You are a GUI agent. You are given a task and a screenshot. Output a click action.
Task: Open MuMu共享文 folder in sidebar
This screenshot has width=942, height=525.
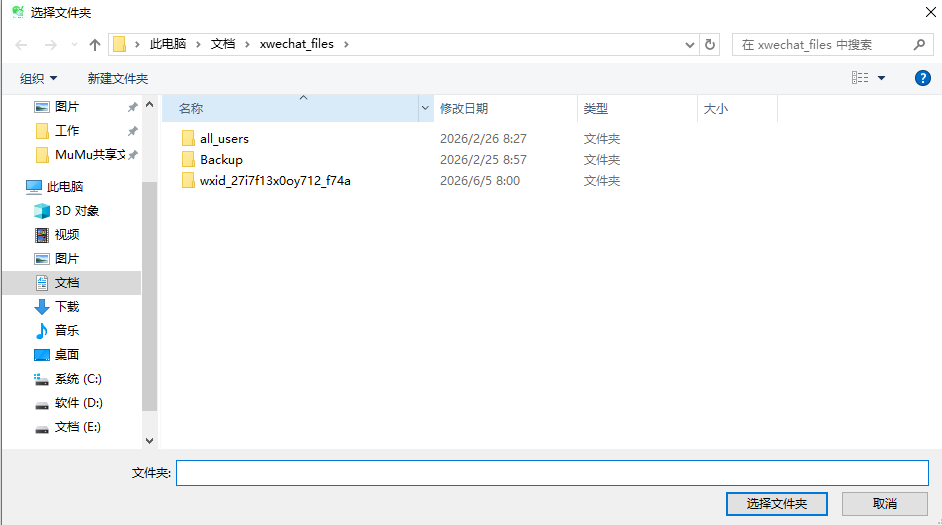click(90, 155)
